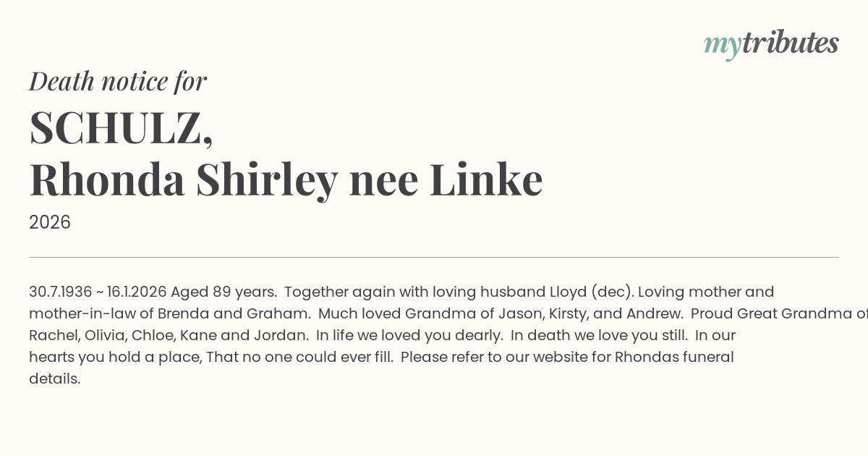The width and height of the screenshot is (868, 456).
Task: Select the SCHULZ surname heading
Action: pyautogui.click(x=121, y=128)
